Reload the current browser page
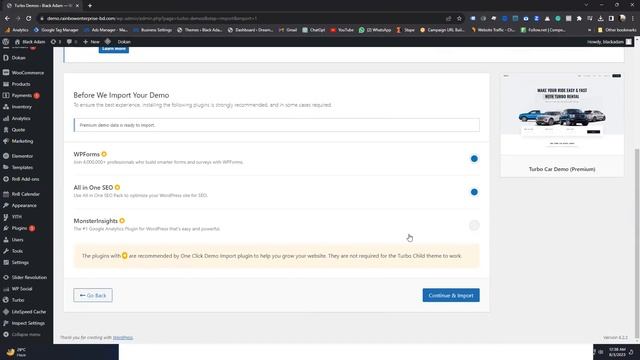The height and width of the screenshot is (360, 640). (x=29, y=18)
